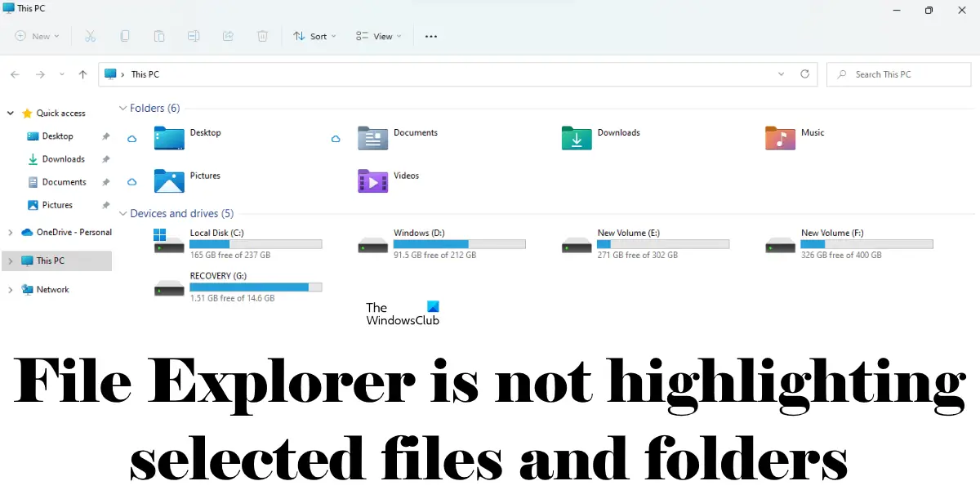The image size is (980, 490).
Task: Select the Desktop folder icon in Folders
Action: tap(169, 138)
